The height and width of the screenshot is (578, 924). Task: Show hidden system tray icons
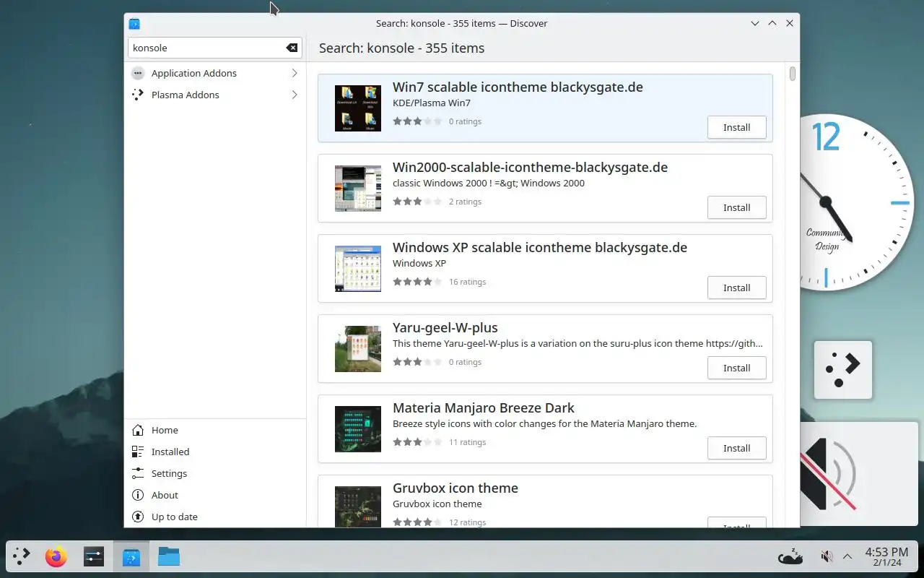[847, 556]
